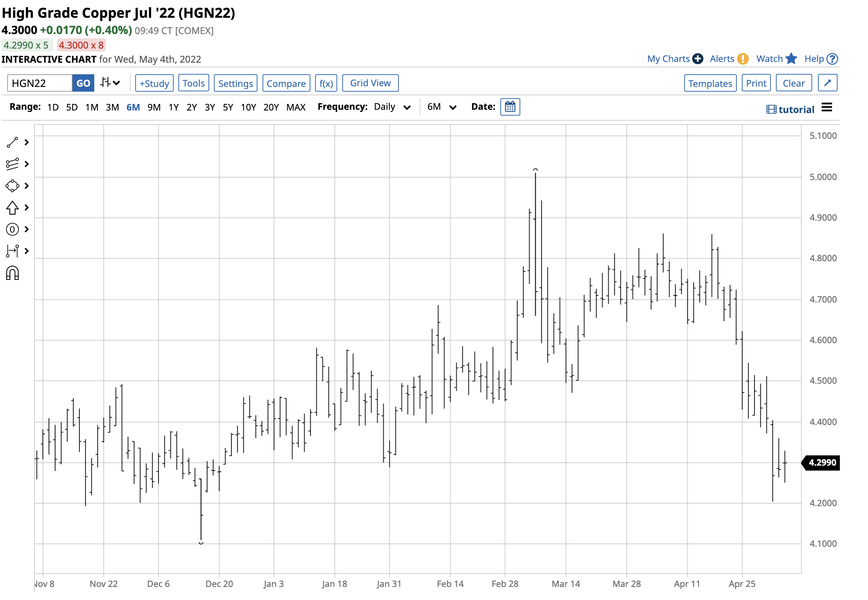Image resolution: width=868 pixels, height=600 pixels.
Task: Open the 6M period dropdown
Action: 441,107
